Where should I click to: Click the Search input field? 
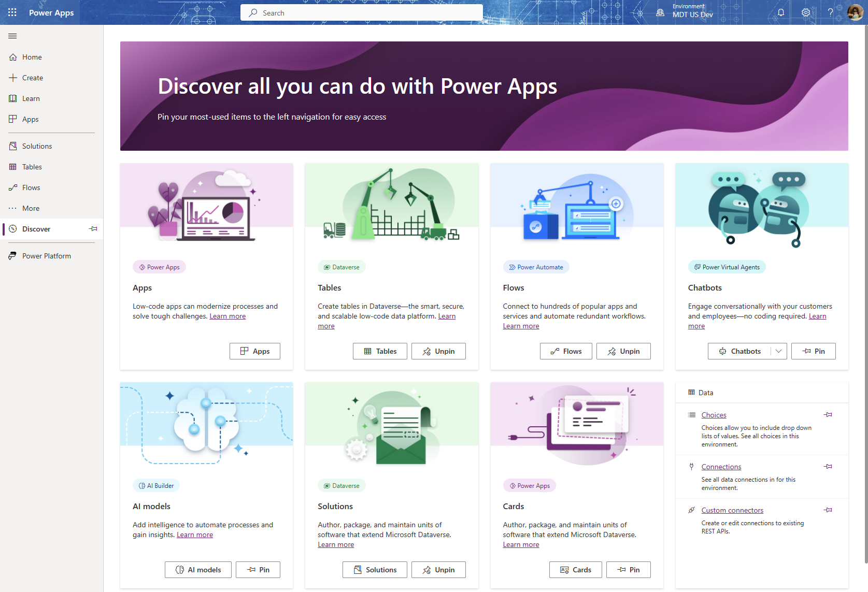[362, 12]
